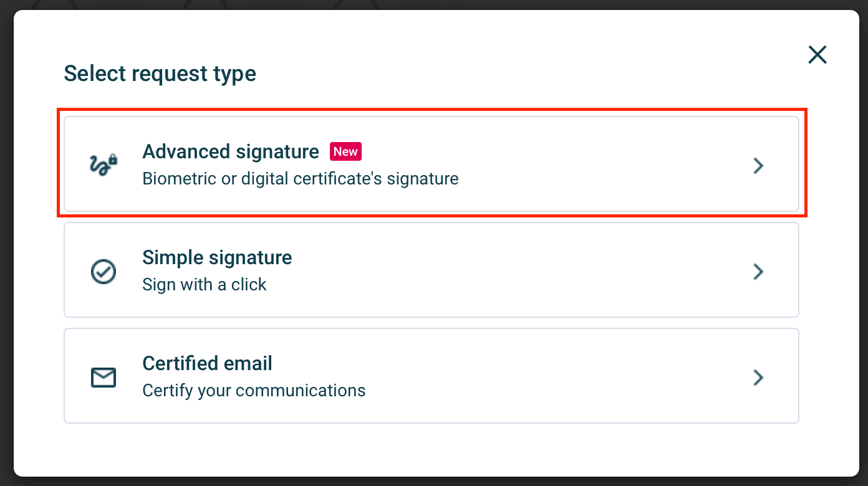Screen dimensions: 868x486
Task: Open Simple signature via its right chevron
Action: (x=758, y=272)
